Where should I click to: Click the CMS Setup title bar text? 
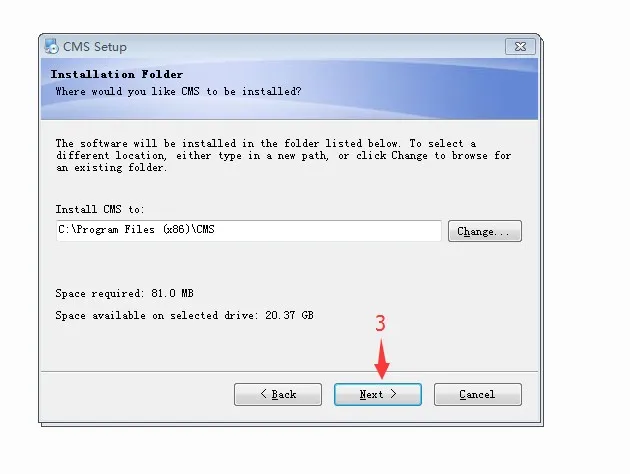[x=95, y=47]
